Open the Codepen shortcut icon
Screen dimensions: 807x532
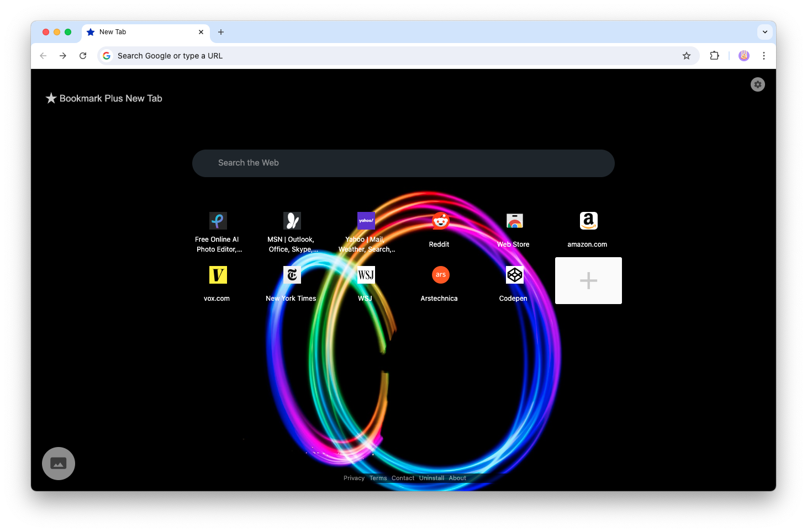pyautogui.click(x=514, y=275)
